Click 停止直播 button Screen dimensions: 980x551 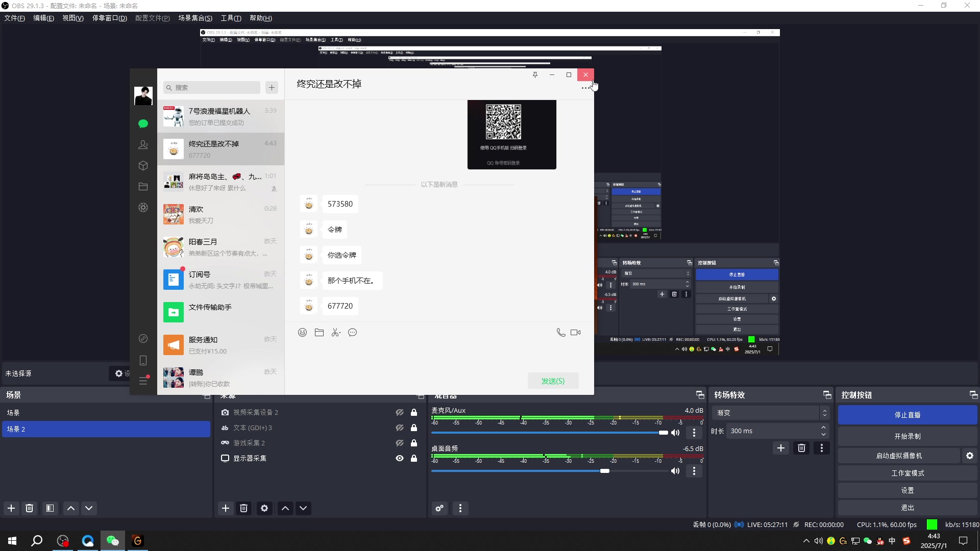pyautogui.click(x=908, y=415)
